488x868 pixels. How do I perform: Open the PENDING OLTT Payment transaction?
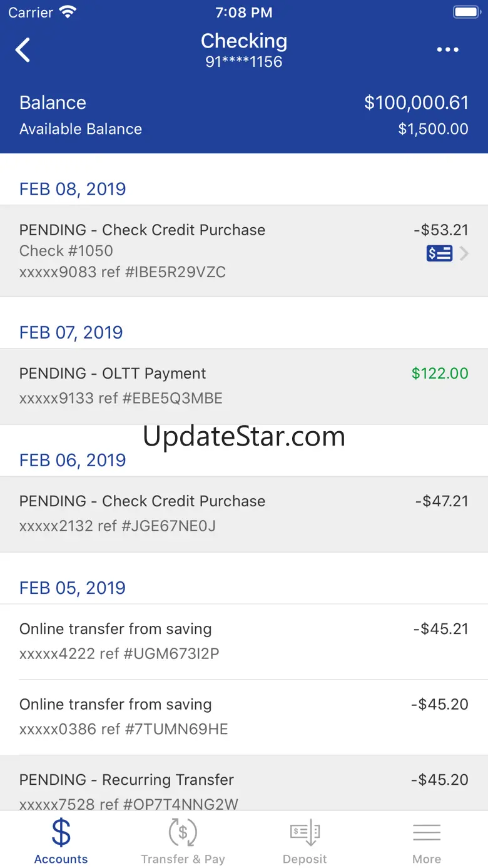coord(244,385)
